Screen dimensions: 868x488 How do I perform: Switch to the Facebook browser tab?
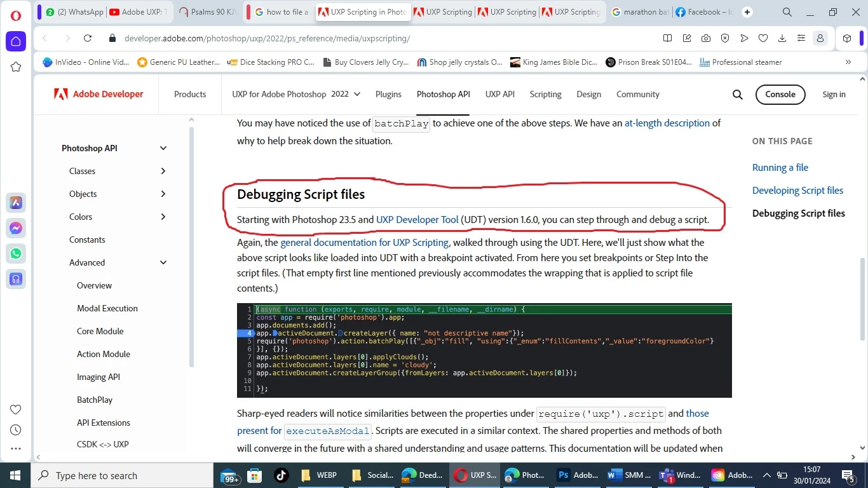pos(703,12)
